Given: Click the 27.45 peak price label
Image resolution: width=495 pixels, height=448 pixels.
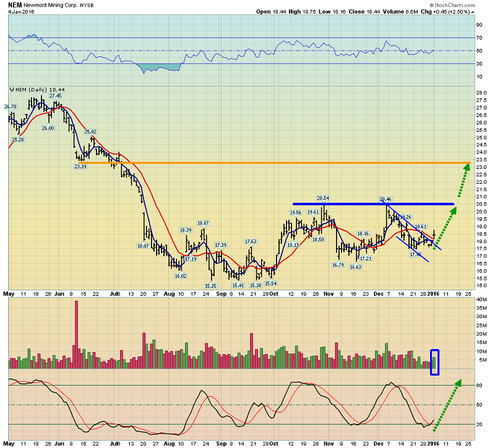Looking at the screenshot, I should click(56, 96).
